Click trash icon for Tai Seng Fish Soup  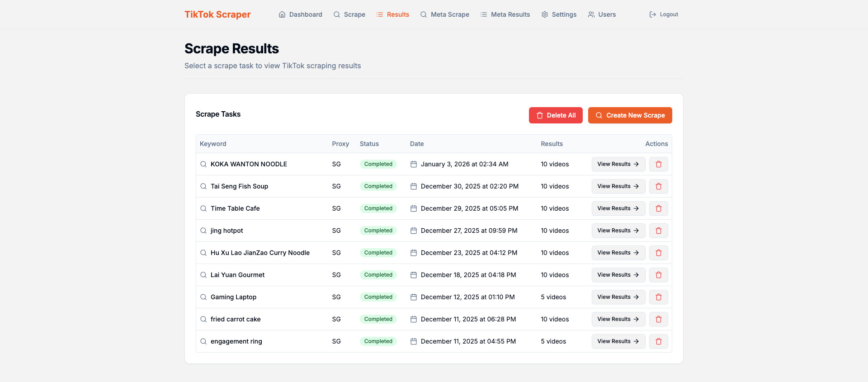pyautogui.click(x=658, y=186)
